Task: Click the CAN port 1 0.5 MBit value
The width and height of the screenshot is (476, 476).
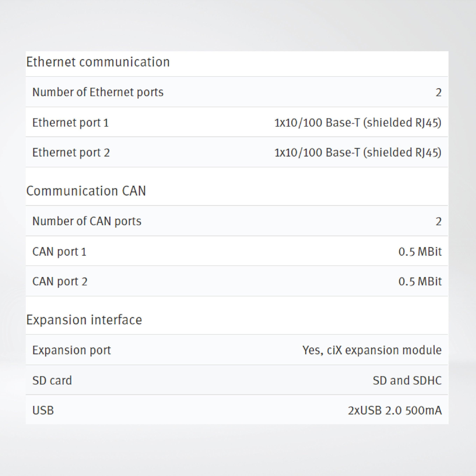Action: click(420, 252)
